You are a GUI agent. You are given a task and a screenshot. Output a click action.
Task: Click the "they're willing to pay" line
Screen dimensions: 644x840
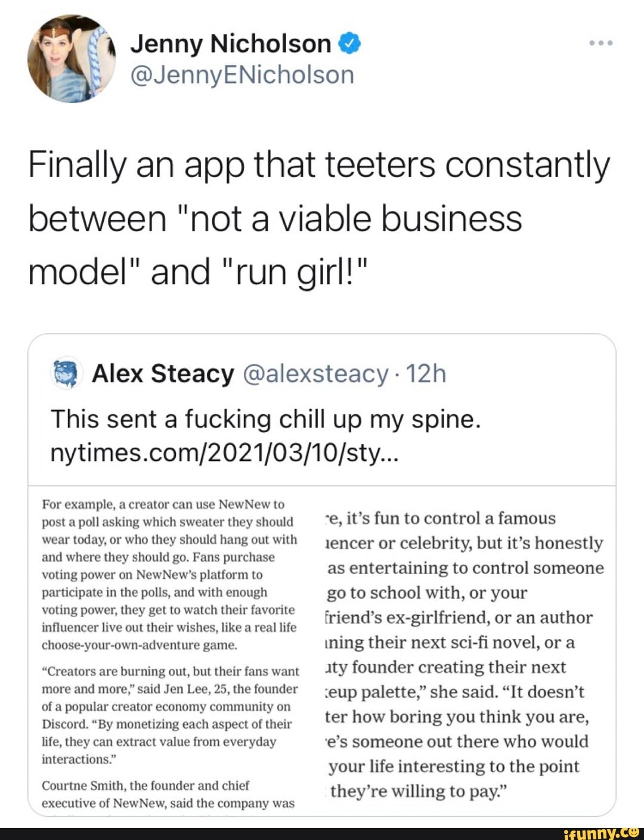[x=419, y=791]
